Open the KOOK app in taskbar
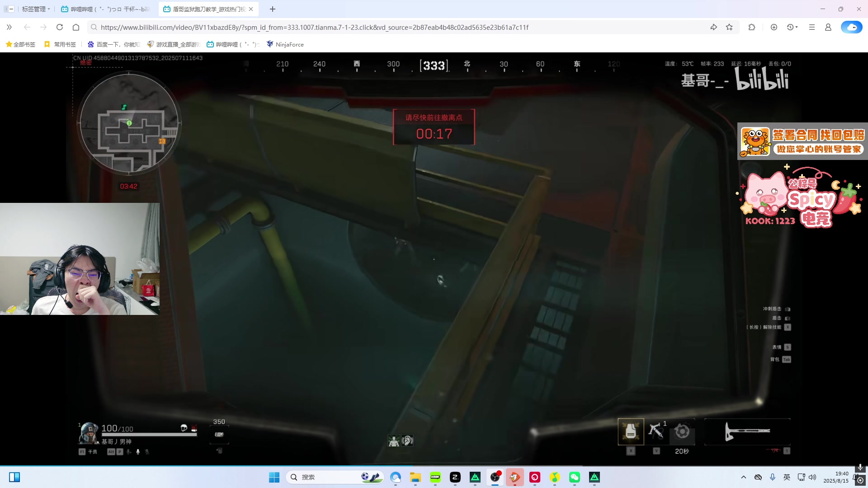The width and height of the screenshot is (868, 488). click(435, 477)
